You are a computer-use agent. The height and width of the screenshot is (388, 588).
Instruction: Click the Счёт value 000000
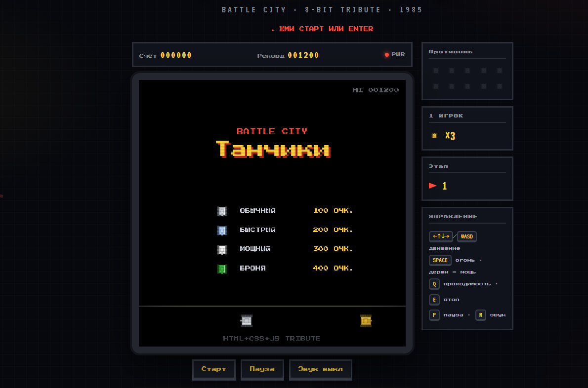point(176,55)
